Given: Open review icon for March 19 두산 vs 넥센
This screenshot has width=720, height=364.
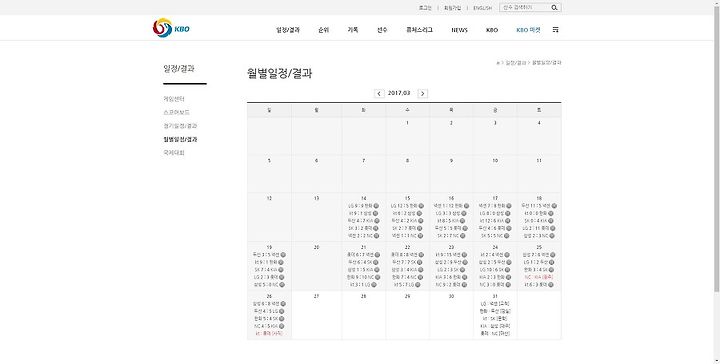Looking at the screenshot, I should 283,255.
